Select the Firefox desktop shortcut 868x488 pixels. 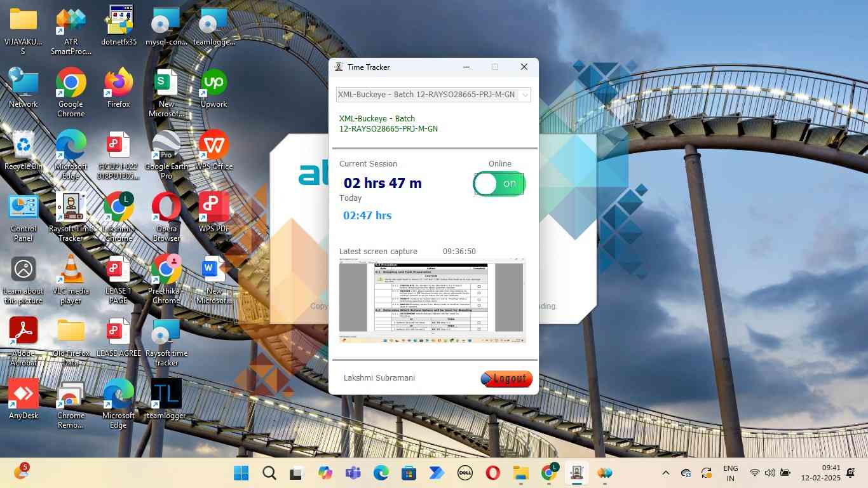click(119, 88)
